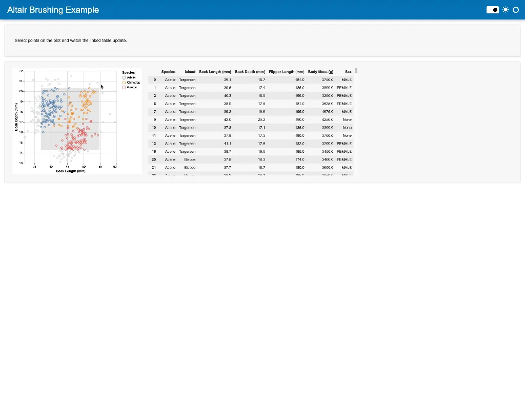Click the Altair Brushing Example title
This screenshot has height=420, width=525.
(53, 10)
